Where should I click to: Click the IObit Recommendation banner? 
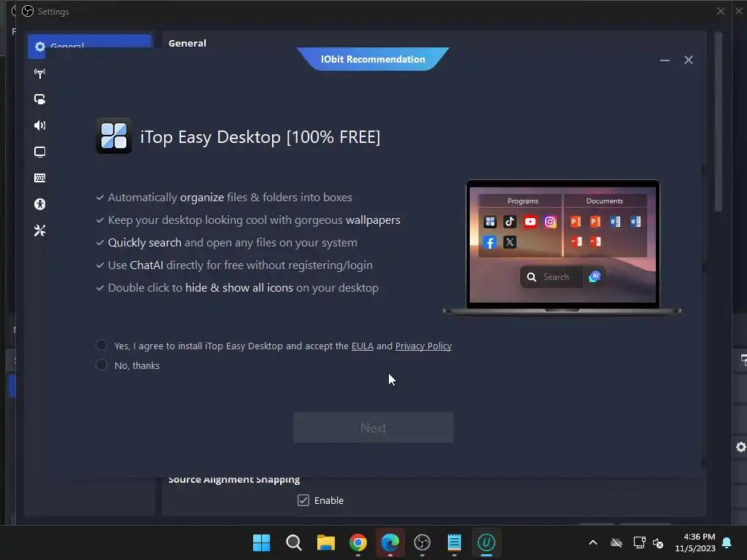click(373, 59)
